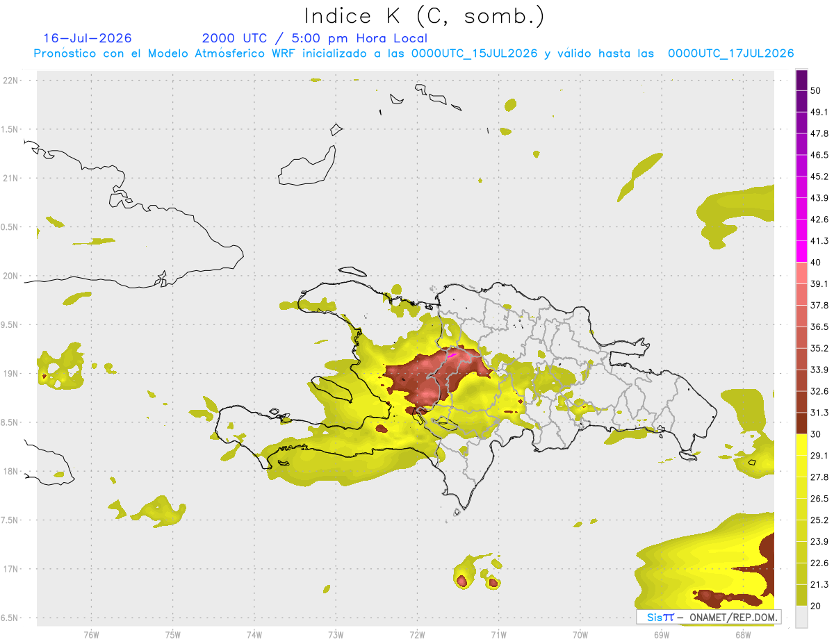This screenshot has width=834, height=644.
Task: Click the 69W longitude label
Action: coord(662,634)
